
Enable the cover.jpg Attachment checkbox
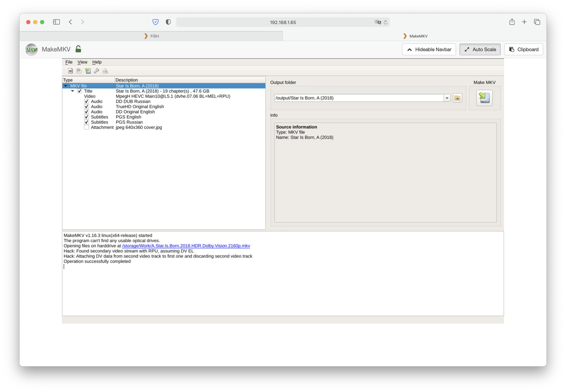(86, 127)
